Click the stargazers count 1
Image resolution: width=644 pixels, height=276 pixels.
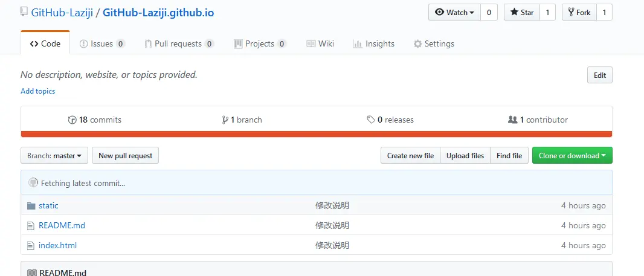pos(547,12)
